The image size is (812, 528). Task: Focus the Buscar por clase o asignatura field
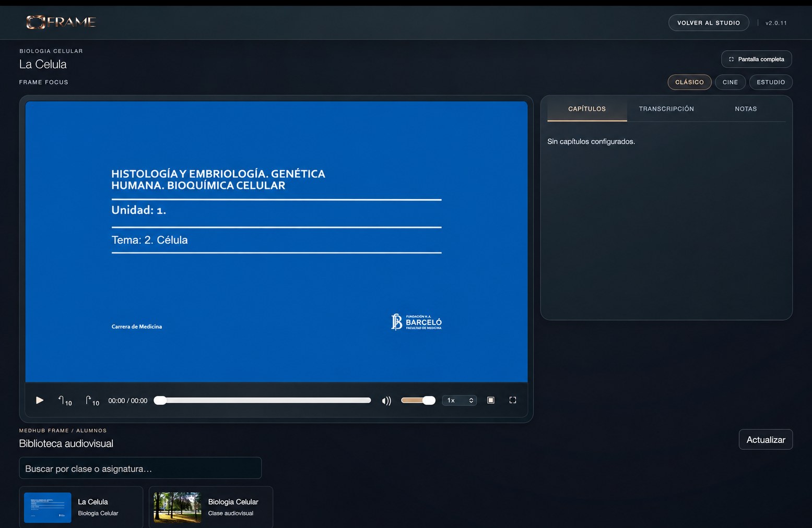(x=140, y=468)
